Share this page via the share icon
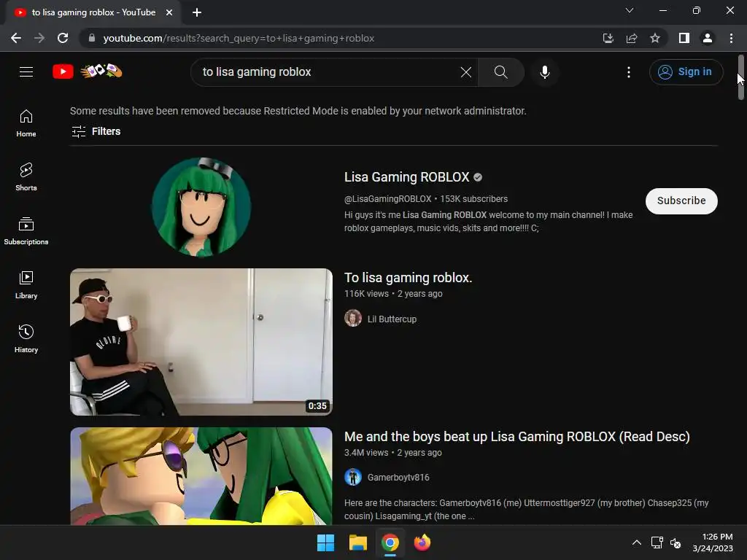The height and width of the screenshot is (560, 747). (x=632, y=38)
